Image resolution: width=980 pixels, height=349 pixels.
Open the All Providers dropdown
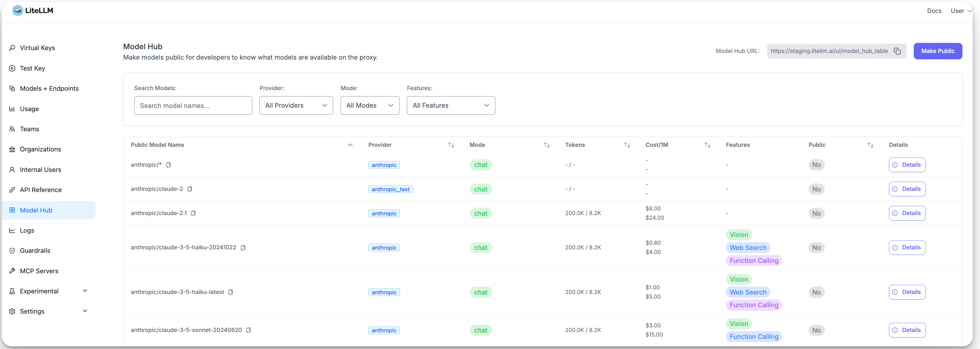click(x=296, y=105)
